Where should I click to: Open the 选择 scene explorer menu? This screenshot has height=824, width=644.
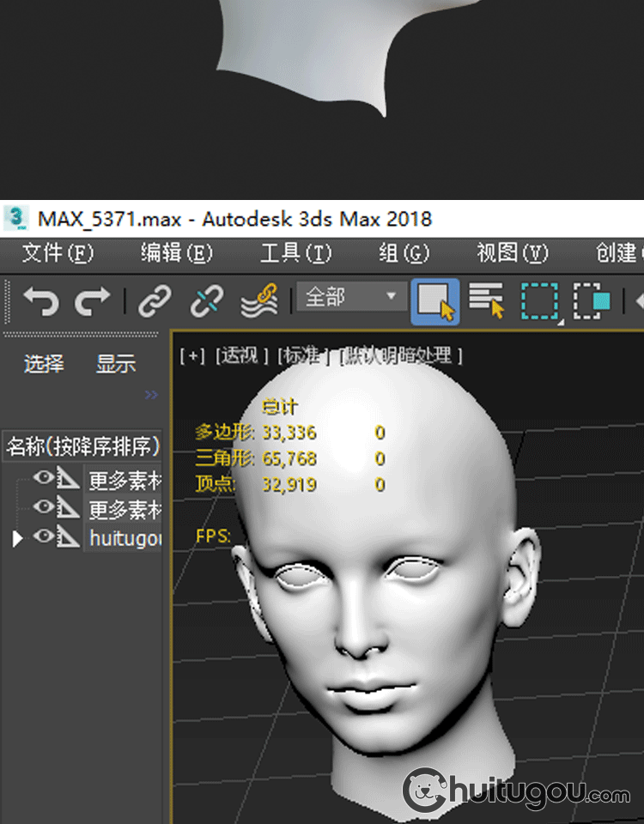pyautogui.click(x=44, y=364)
